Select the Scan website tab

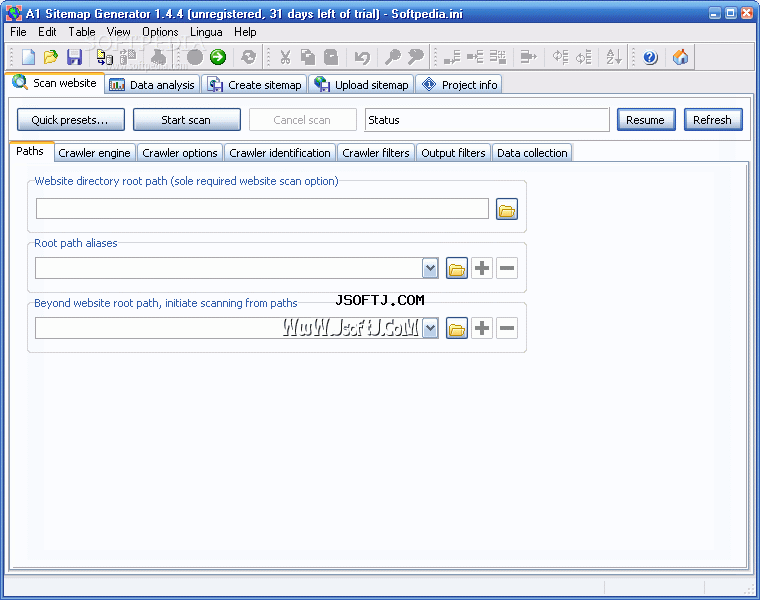(55, 83)
